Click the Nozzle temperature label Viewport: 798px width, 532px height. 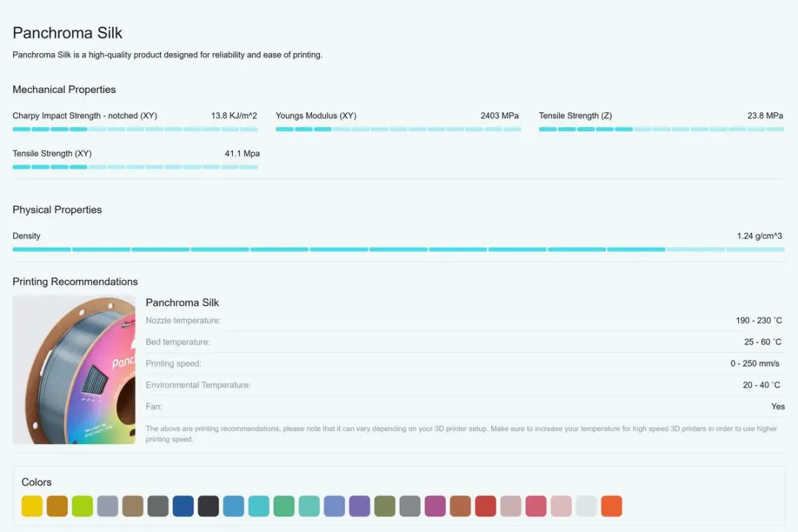pyautogui.click(x=183, y=321)
